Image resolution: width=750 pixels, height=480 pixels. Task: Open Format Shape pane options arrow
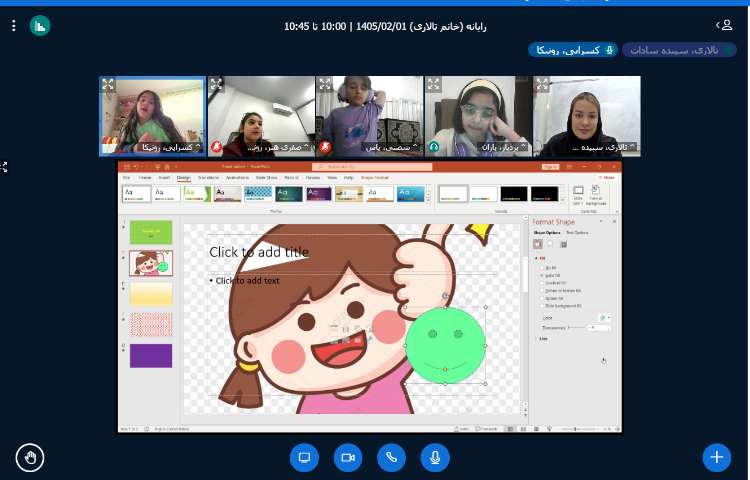[601, 221]
